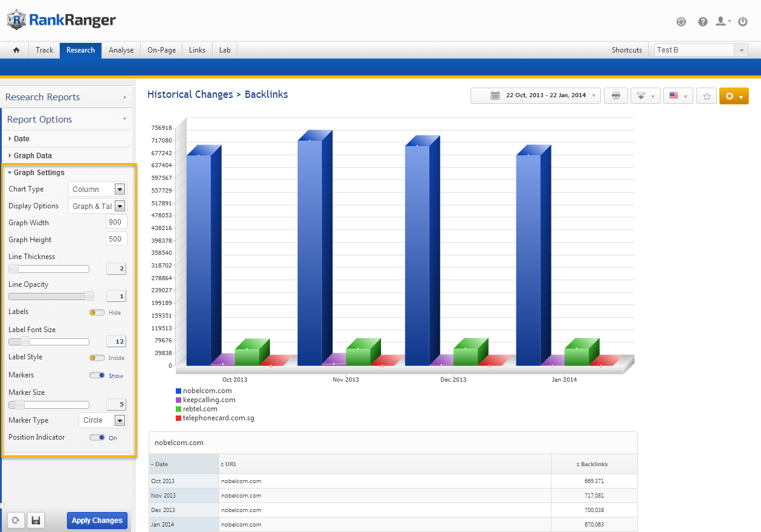Screen dimensions: 761x532
Task: Click the Graph Width input field
Action: (116, 222)
